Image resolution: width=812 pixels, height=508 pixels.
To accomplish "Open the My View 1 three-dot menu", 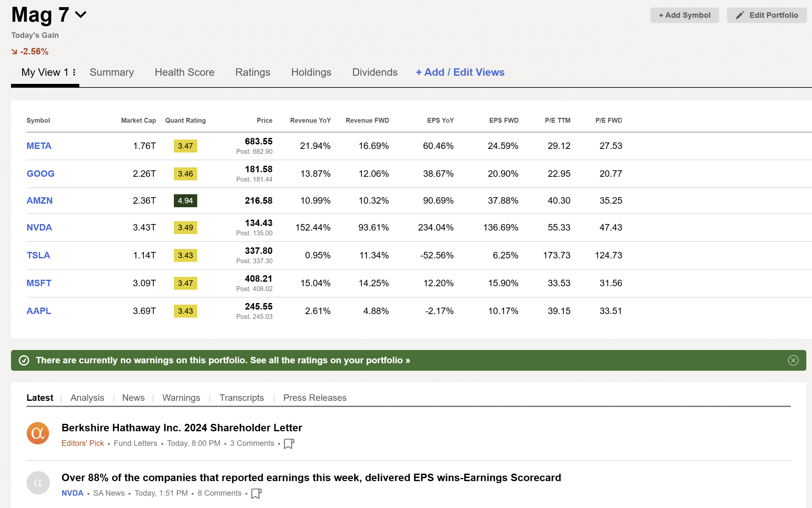I will click(x=74, y=72).
